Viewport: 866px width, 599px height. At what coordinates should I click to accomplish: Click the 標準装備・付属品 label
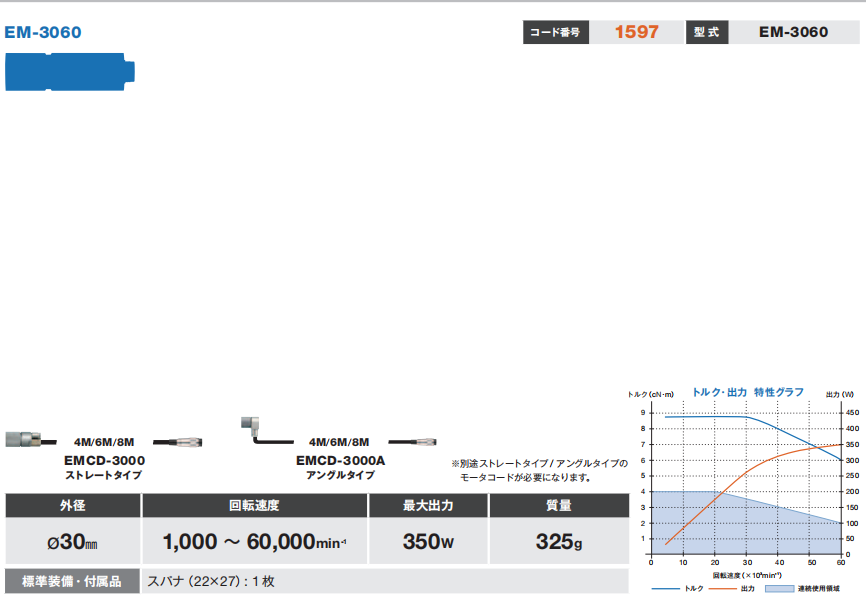(x=71, y=581)
